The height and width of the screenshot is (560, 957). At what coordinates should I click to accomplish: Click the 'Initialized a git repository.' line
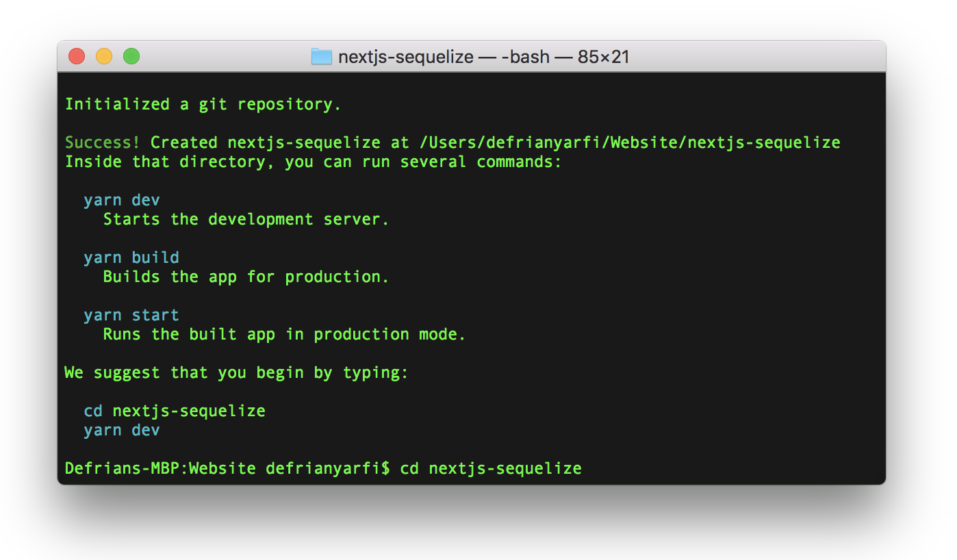coord(203,105)
